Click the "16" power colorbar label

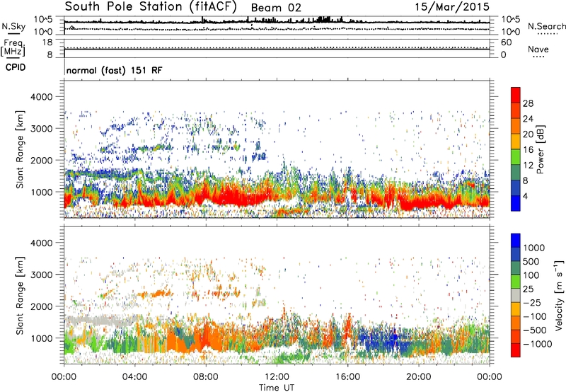[x=528, y=150]
